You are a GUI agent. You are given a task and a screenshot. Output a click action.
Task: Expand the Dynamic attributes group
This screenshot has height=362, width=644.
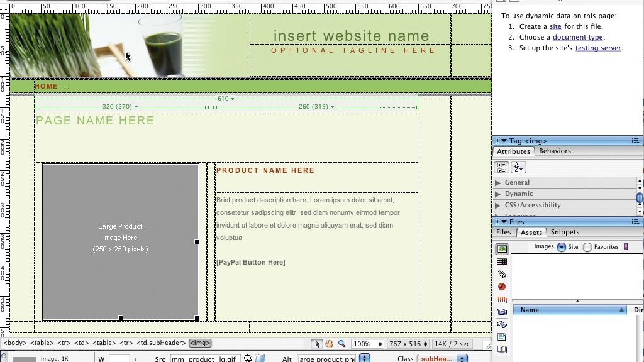(498, 194)
